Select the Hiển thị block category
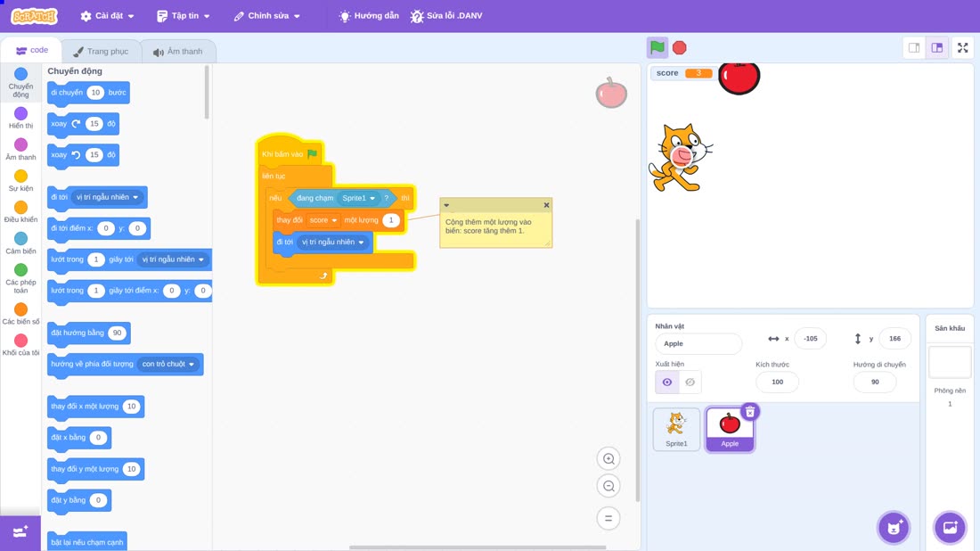Image resolution: width=980 pixels, height=551 pixels. [x=20, y=118]
